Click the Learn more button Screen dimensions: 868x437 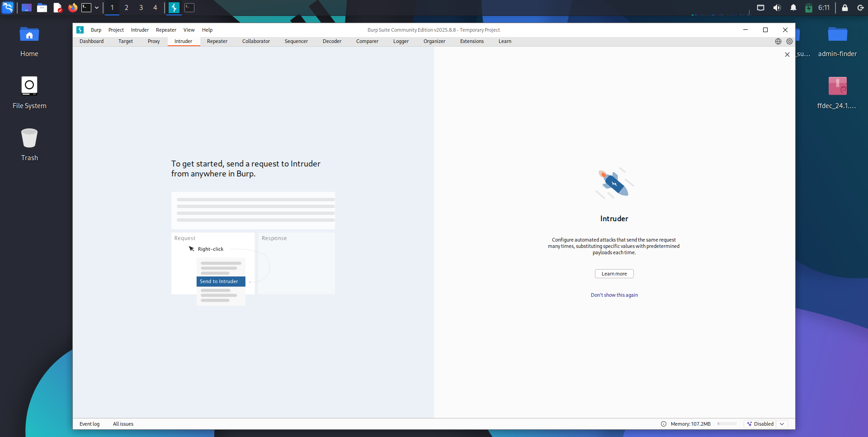pos(614,274)
